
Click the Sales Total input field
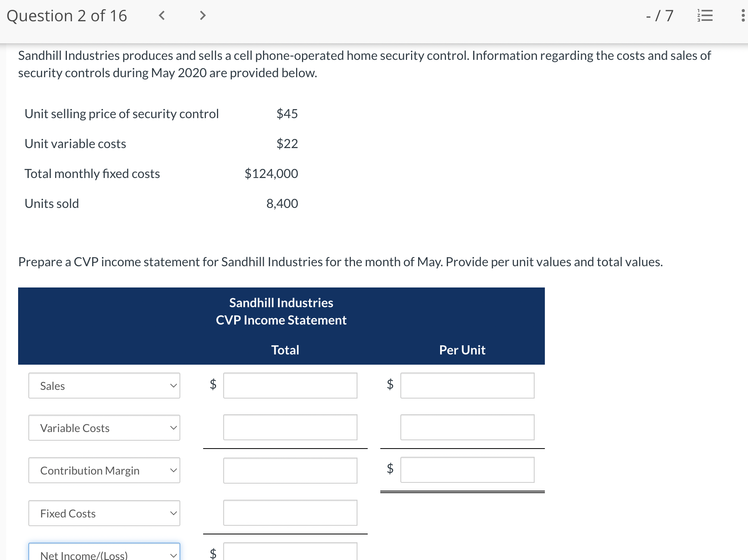tap(290, 386)
